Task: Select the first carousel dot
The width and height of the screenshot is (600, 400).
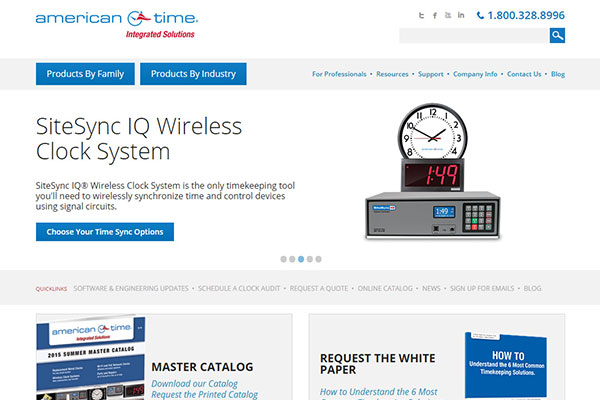Action: 283,259
